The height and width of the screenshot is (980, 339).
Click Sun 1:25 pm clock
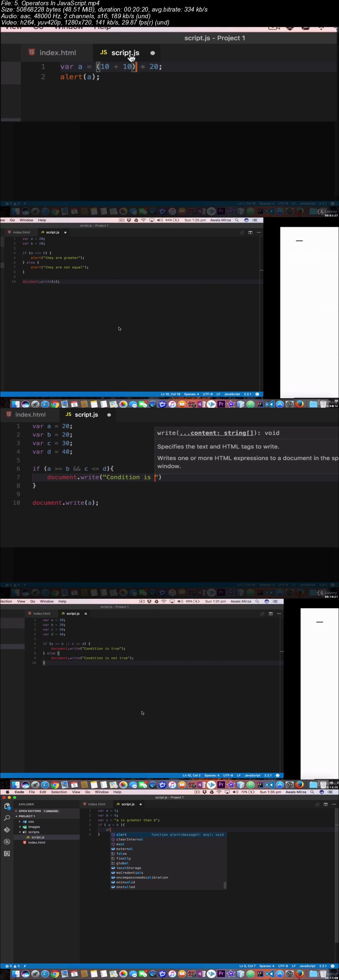click(195, 220)
